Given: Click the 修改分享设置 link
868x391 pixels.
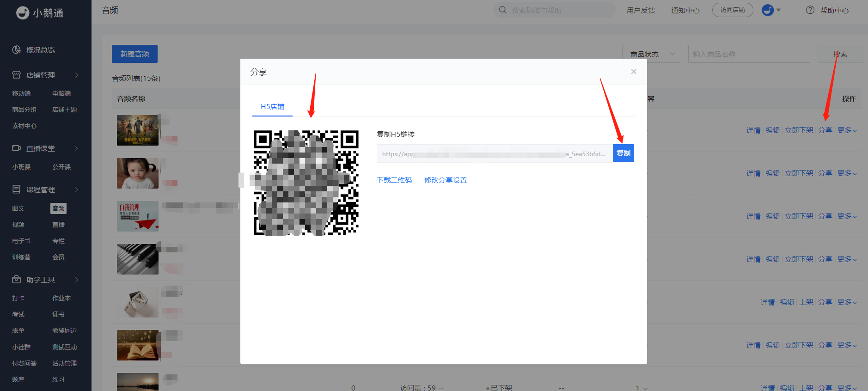Looking at the screenshot, I should tap(446, 180).
